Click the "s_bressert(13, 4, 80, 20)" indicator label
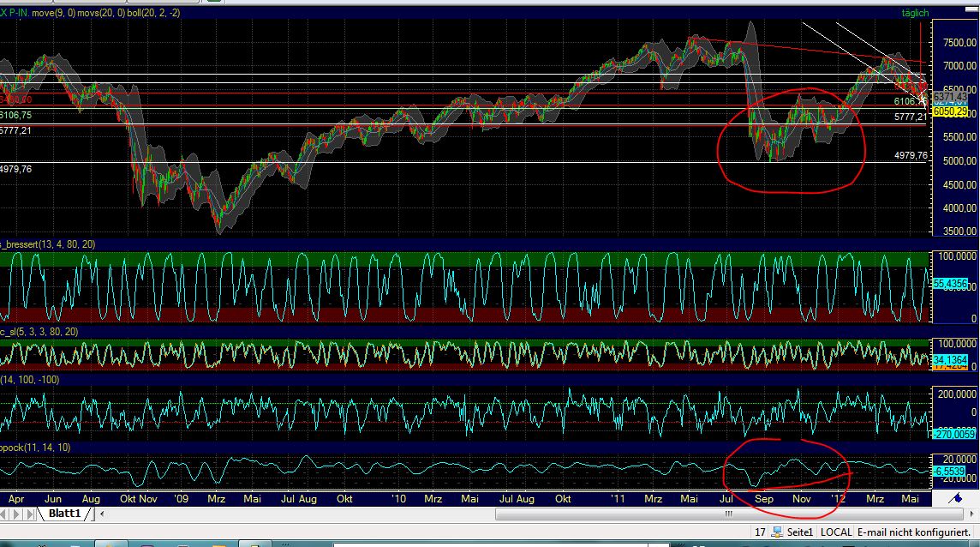 tap(47, 244)
